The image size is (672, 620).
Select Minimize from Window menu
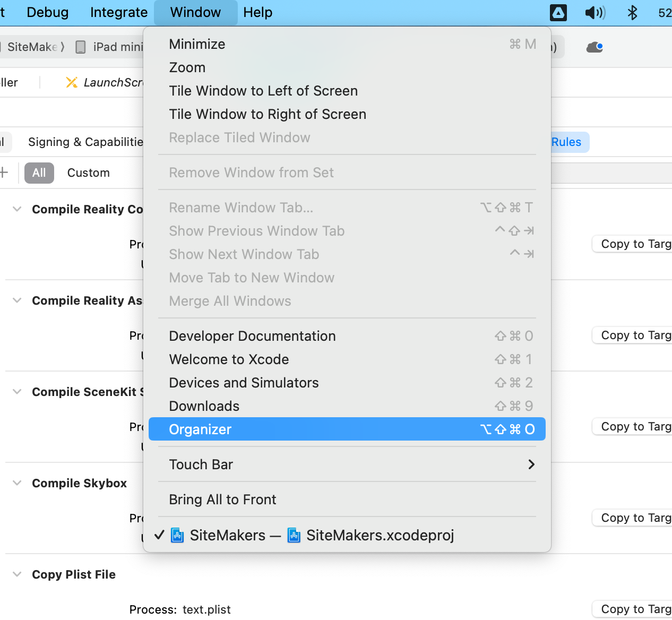click(347, 44)
